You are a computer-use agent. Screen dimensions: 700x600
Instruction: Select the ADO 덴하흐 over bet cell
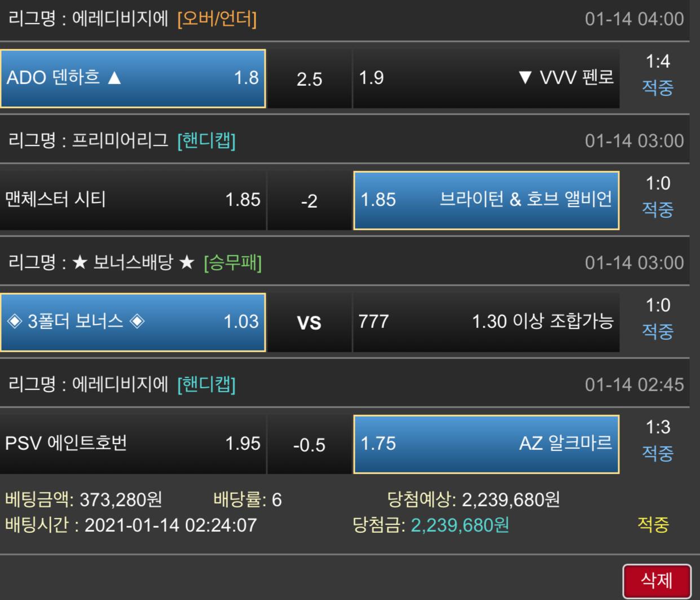click(x=133, y=78)
